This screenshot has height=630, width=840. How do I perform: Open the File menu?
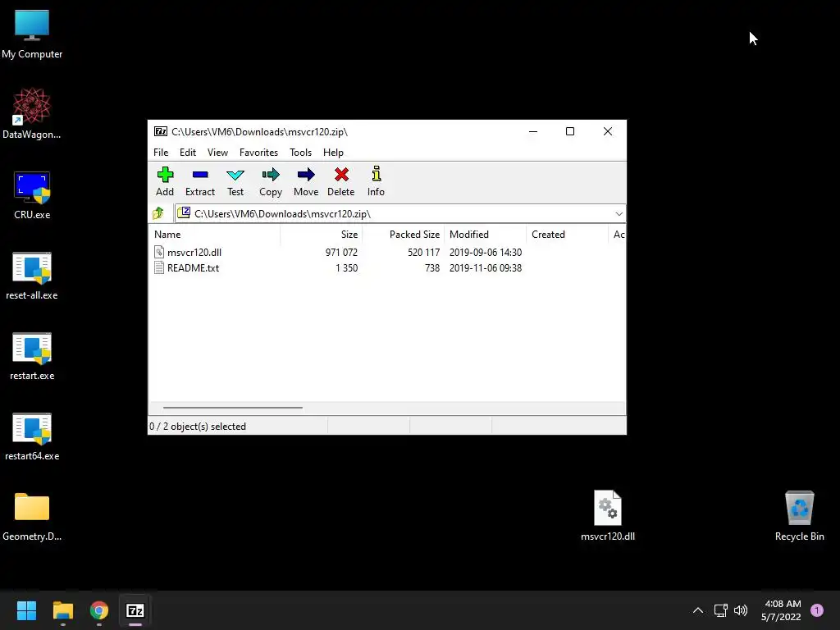[x=161, y=152]
